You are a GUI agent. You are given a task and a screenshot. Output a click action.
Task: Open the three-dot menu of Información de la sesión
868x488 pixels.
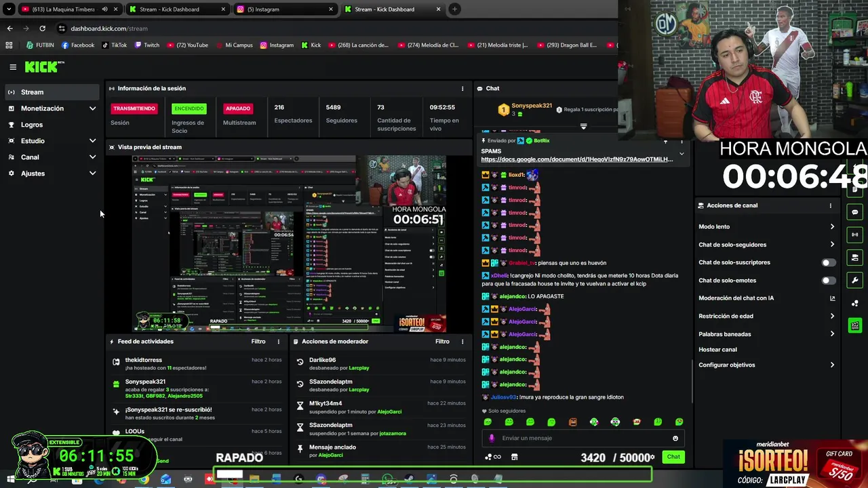pos(462,89)
